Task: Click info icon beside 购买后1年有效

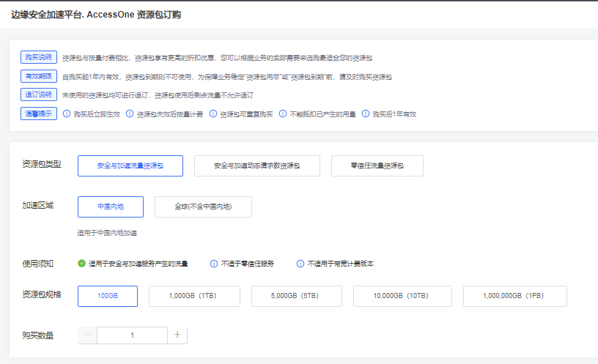Action: click(366, 114)
